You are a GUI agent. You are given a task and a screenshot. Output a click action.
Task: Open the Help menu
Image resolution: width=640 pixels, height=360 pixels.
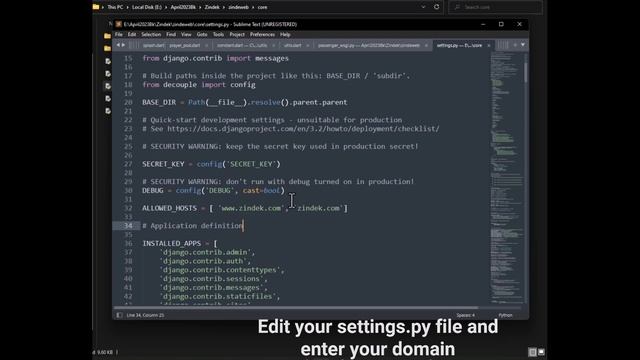[x=285, y=35]
